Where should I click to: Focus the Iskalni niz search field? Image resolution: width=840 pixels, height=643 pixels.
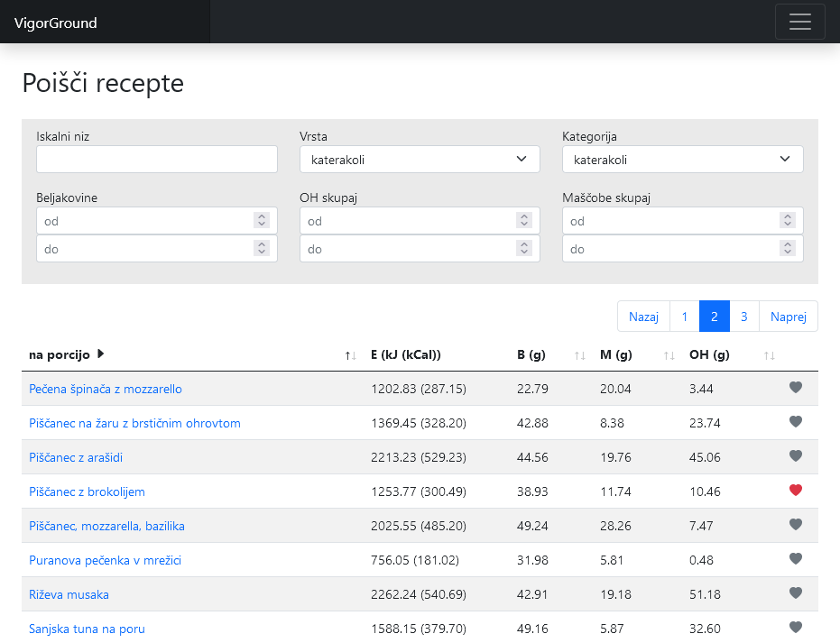click(x=157, y=160)
